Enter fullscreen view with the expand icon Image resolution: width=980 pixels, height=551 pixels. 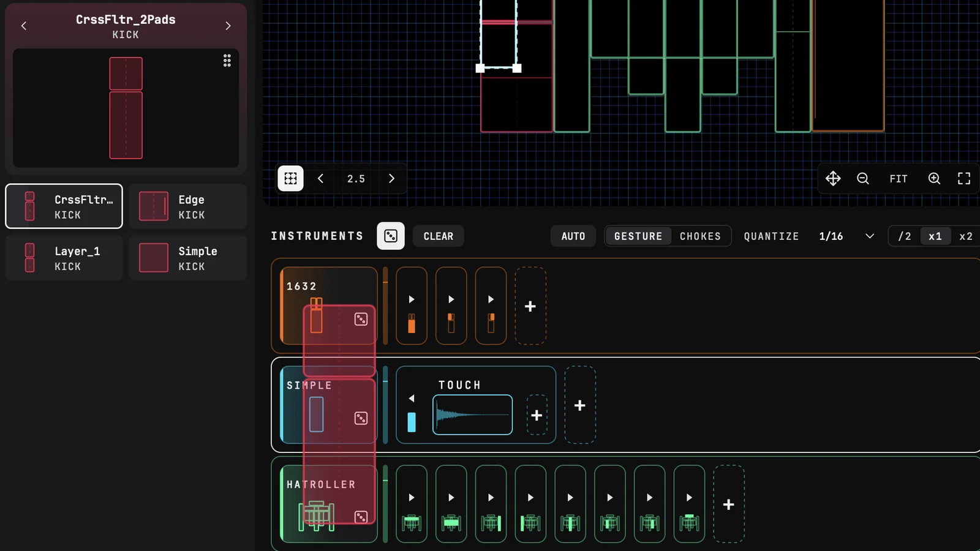pos(964,178)
